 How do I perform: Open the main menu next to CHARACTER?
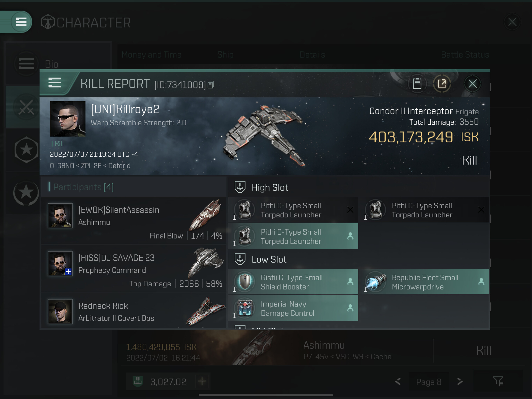click(x=21, y=22)
